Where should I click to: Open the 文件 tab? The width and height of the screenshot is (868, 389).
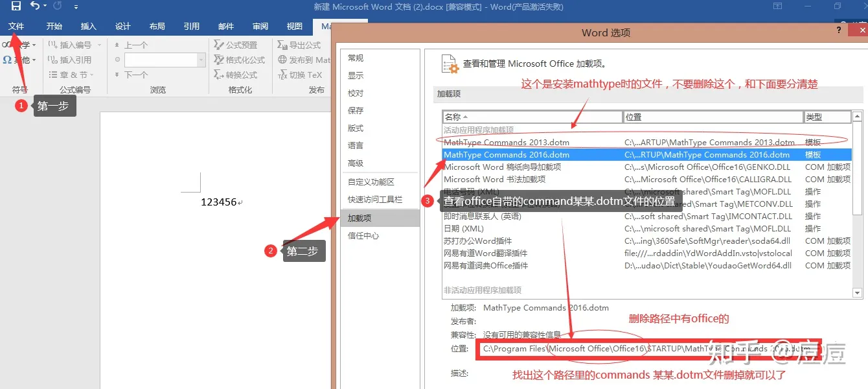[x=16, y=27]
